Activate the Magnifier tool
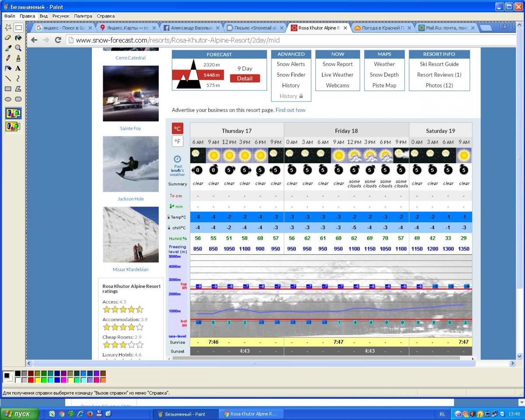This screenshot has width=525, height=420. tap(18, 48)
